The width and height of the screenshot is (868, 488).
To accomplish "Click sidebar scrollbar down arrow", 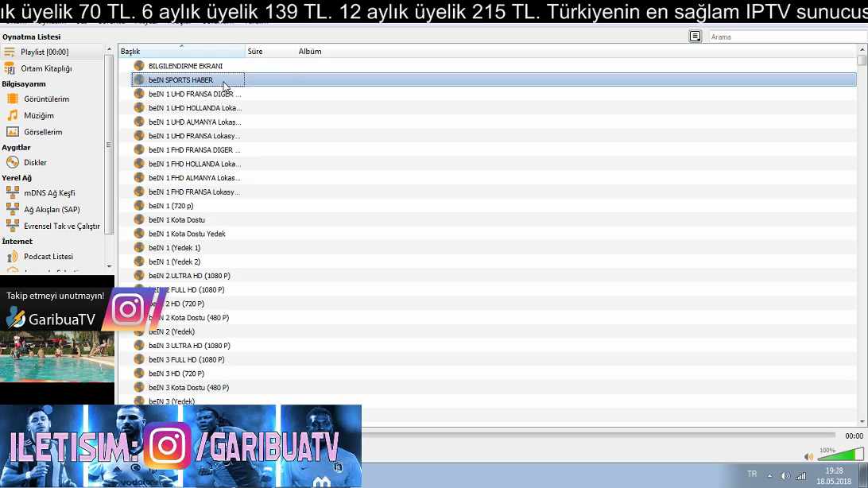I will coord(109,266).
